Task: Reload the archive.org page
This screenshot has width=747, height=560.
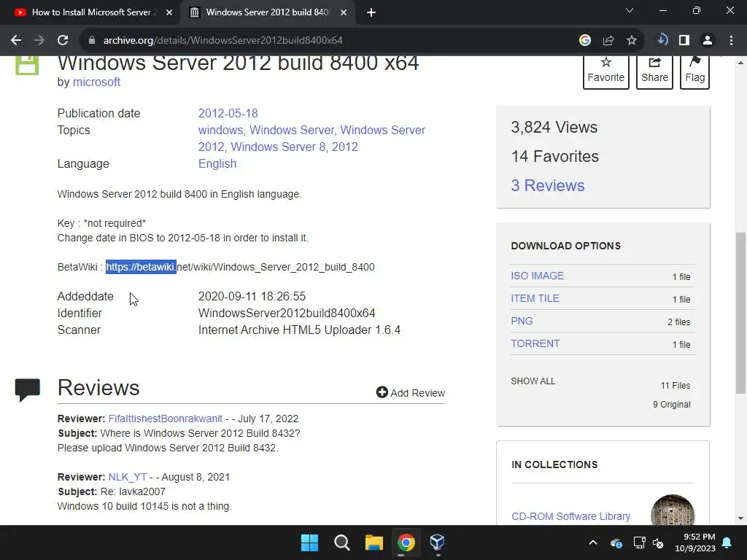Action: [x=63, y=41]
